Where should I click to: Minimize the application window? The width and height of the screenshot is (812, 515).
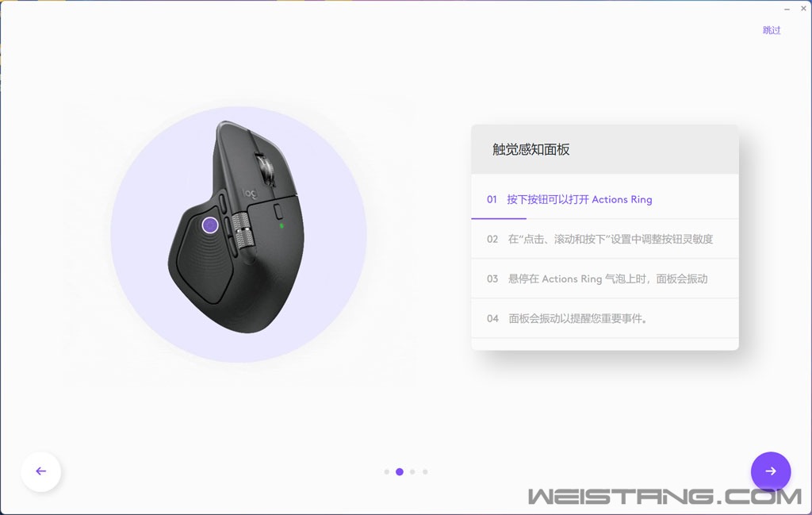tap(787, 9)
